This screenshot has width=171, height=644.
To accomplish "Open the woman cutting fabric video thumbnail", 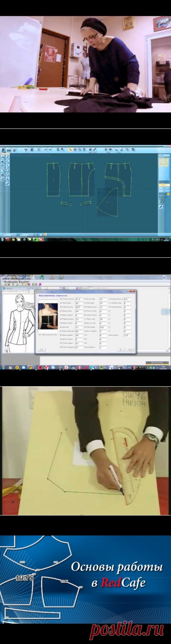I will click(85, 64).
